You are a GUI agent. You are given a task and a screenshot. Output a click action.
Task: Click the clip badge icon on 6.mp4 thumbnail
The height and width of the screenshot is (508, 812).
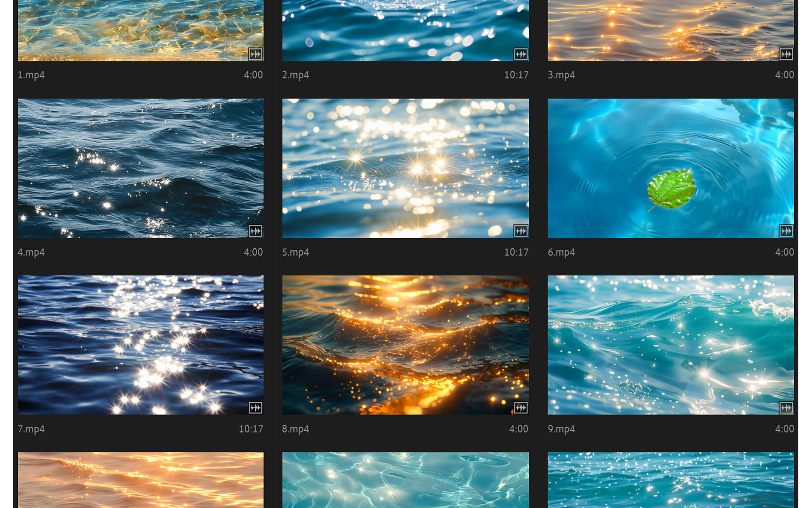786,231
